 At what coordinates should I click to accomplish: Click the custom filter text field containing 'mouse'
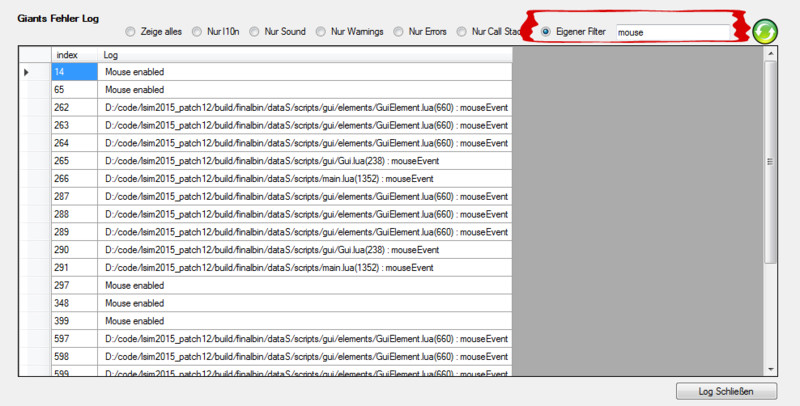point(675,32)
